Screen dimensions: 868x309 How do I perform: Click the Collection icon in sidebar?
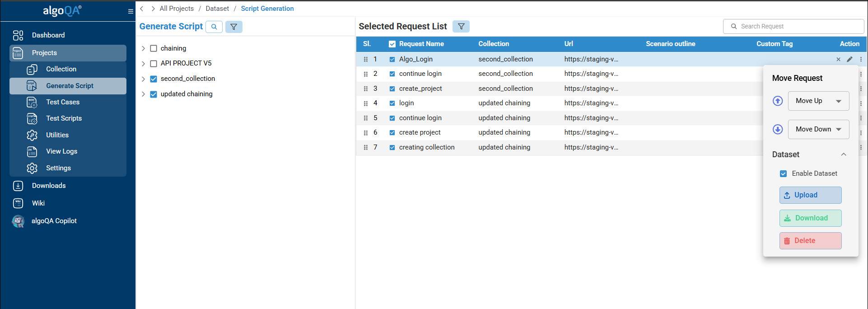(x=32, y=69)
